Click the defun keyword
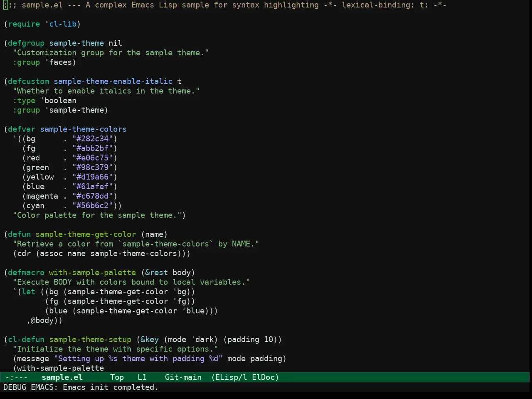Image resolution: width=532 pixels, height=399 pixels. click(x=19, y=234)
